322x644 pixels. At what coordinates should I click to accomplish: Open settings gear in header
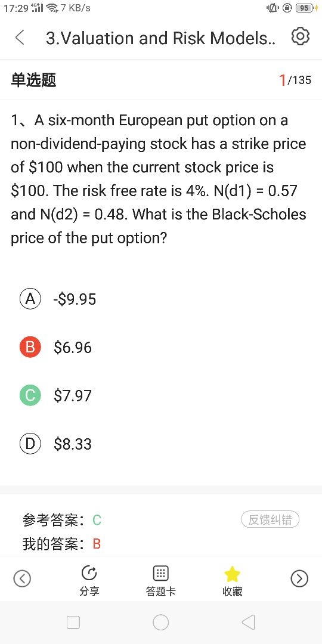click(x=300, y=37)
